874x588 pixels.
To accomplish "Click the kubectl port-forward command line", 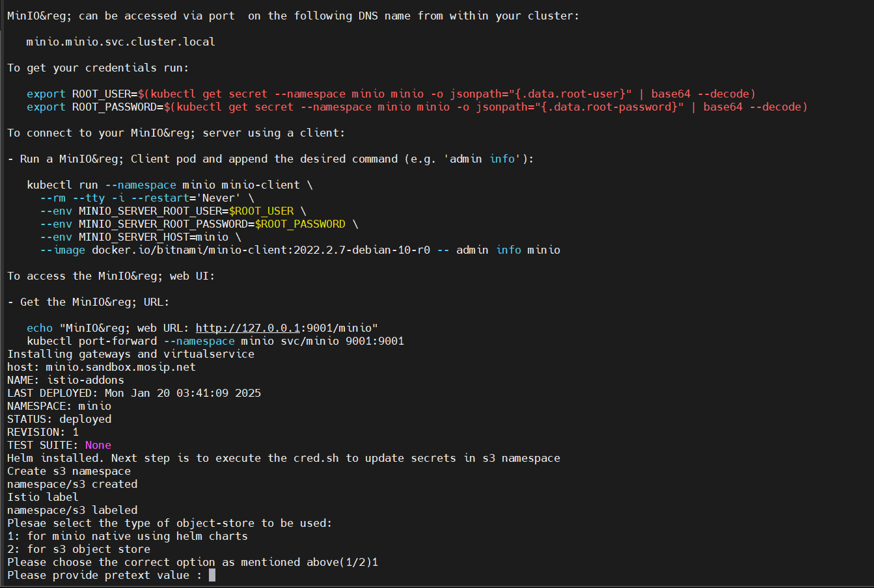I will point(215,341).
